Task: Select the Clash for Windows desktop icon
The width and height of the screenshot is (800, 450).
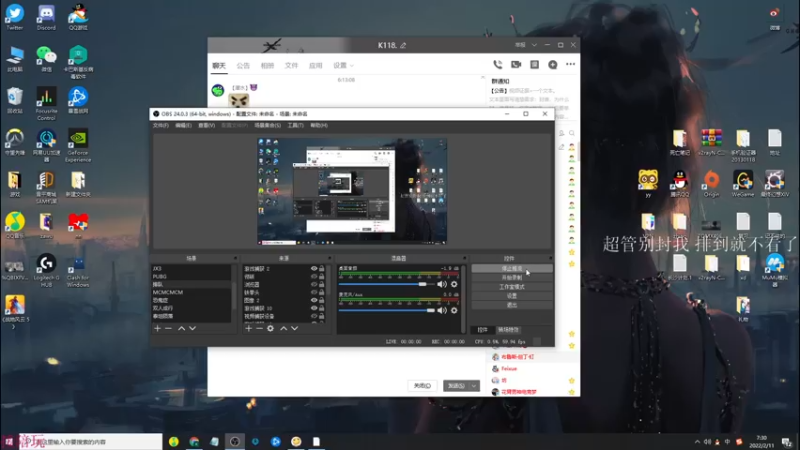Action: (78, 271)
